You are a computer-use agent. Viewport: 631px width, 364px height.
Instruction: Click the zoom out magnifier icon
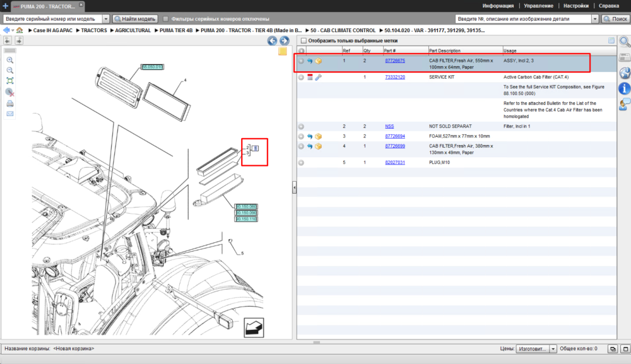click(10, 71)
